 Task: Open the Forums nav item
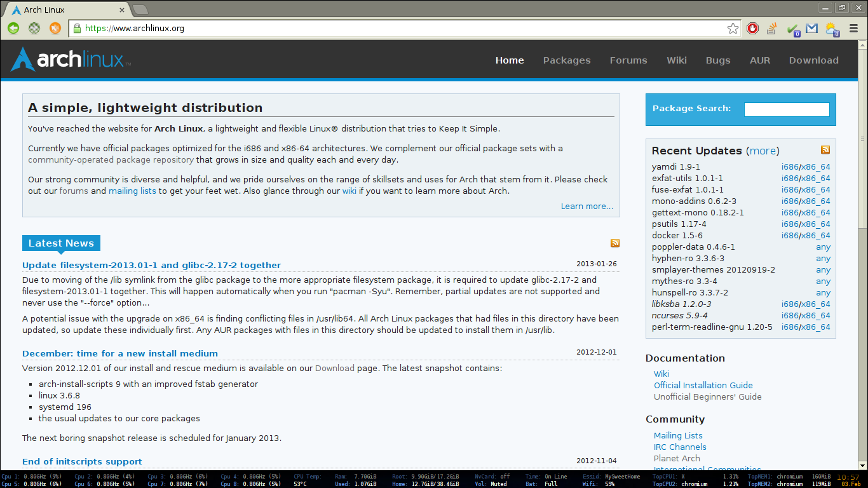tap(628, 60)
